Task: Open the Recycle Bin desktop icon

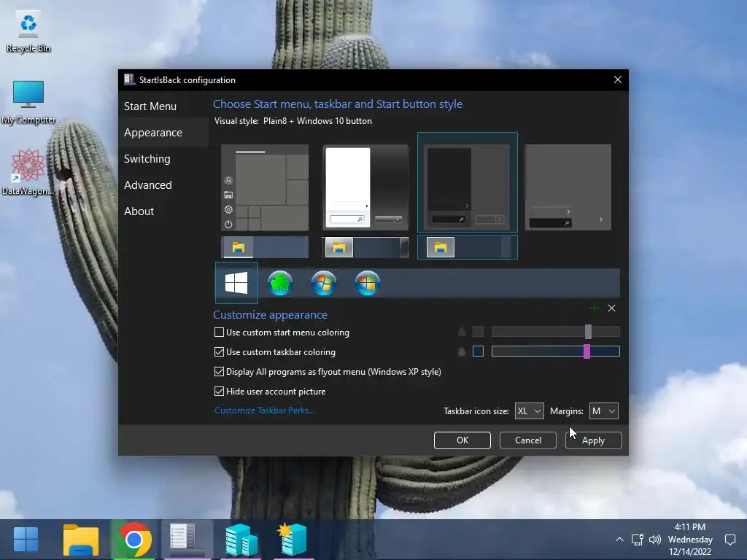Action: click(28, 31)
